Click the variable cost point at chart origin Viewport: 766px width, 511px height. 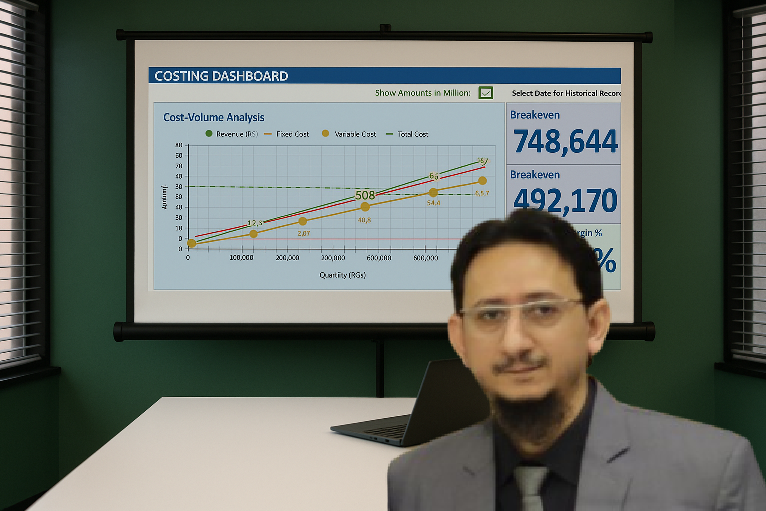191,243
